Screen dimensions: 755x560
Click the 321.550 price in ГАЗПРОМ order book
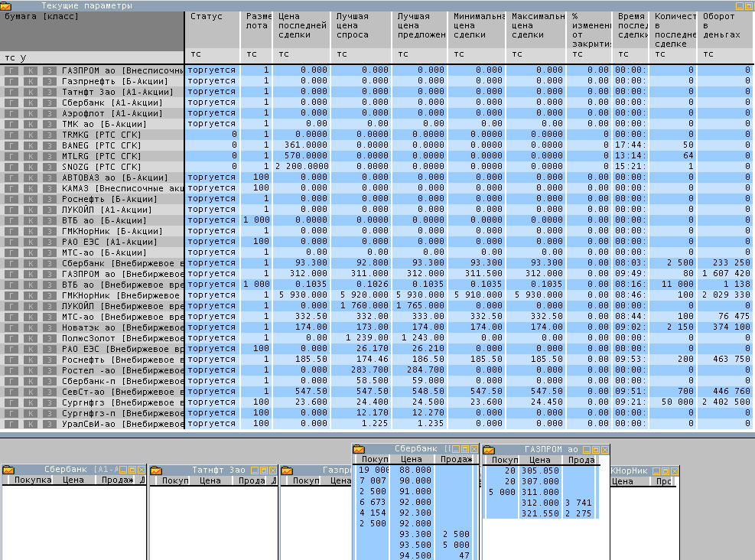point(540,513)
